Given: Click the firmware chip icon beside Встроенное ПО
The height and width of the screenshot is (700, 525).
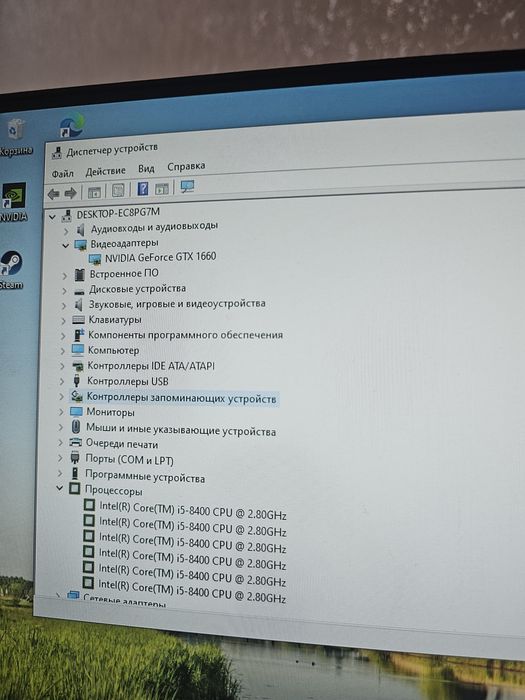Looking at the screenshot, I should (x=79, y=275).
